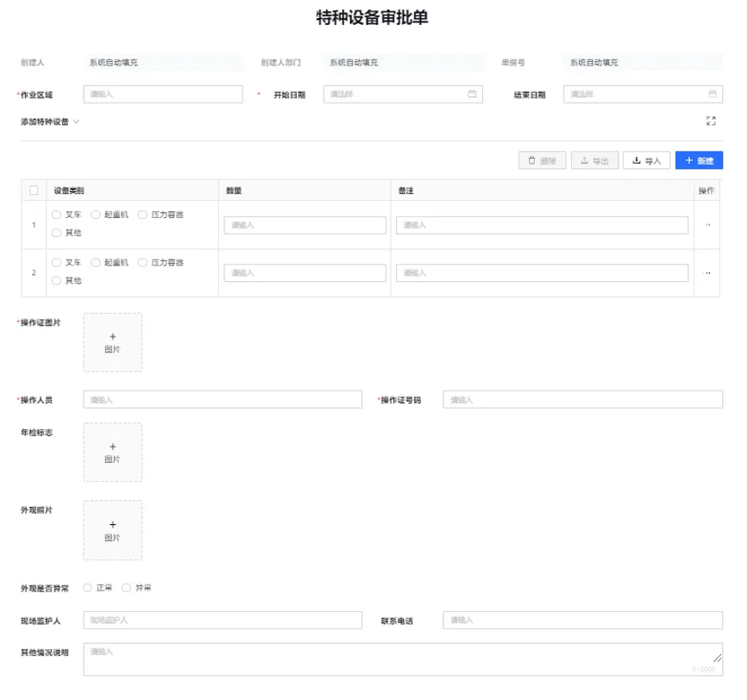Open the calendar icon in 结束日期 field
This screenshot has width=747, height=700.
click(712, 93)
